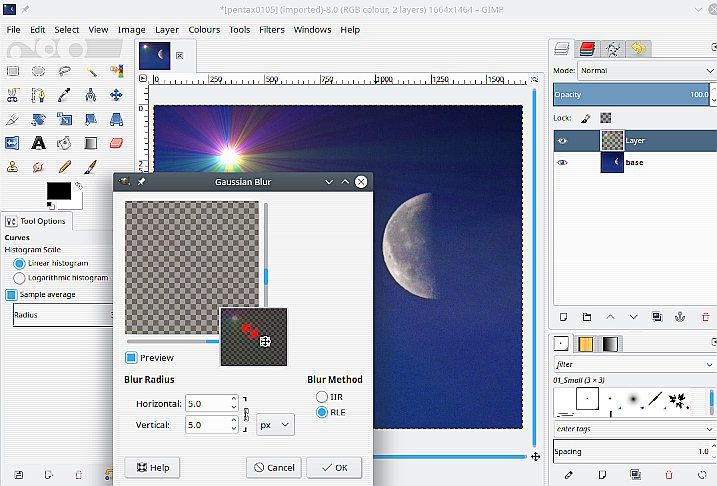The width and height of the screenshot is (717, 486).
Task: Select the Scissors Select tool
Action: [x=13, y=95]
